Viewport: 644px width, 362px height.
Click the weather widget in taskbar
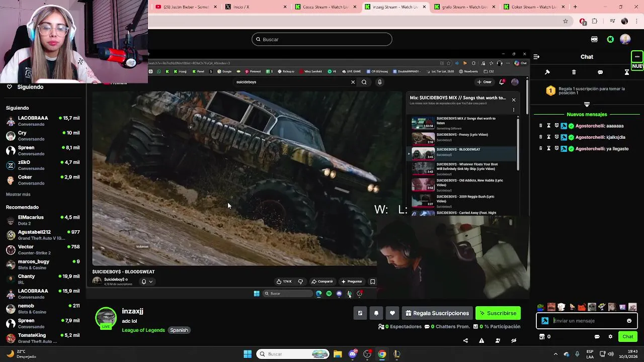coord(20,354)
